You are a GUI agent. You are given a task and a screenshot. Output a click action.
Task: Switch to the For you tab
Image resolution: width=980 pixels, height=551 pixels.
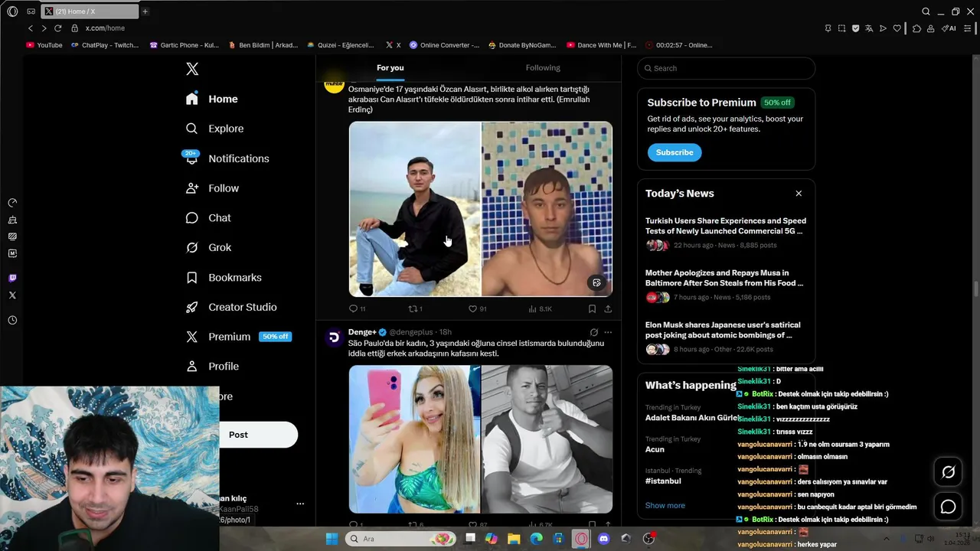390,68
